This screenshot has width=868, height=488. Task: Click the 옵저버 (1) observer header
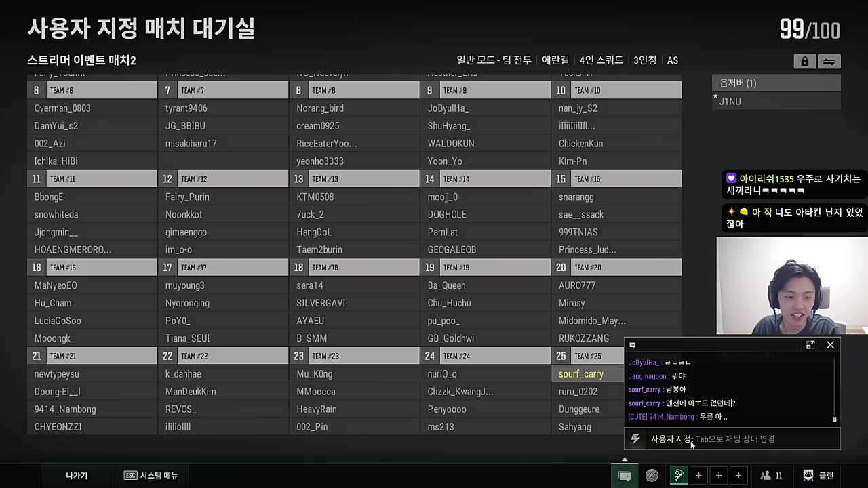pyautogui.click(x=776, y=83)
